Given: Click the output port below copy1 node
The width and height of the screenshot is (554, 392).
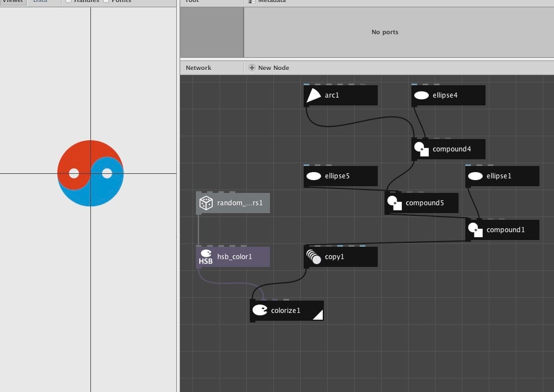Looking at the screenshot, I should 306,267.
